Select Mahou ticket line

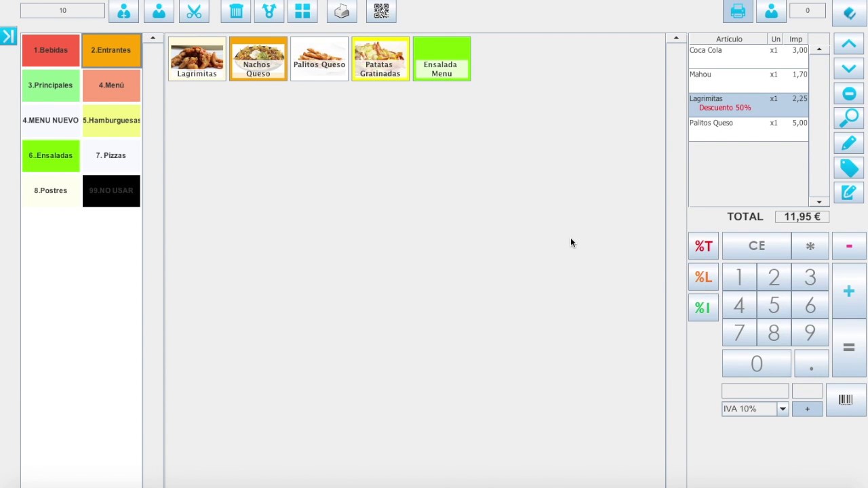pos(749,81)
